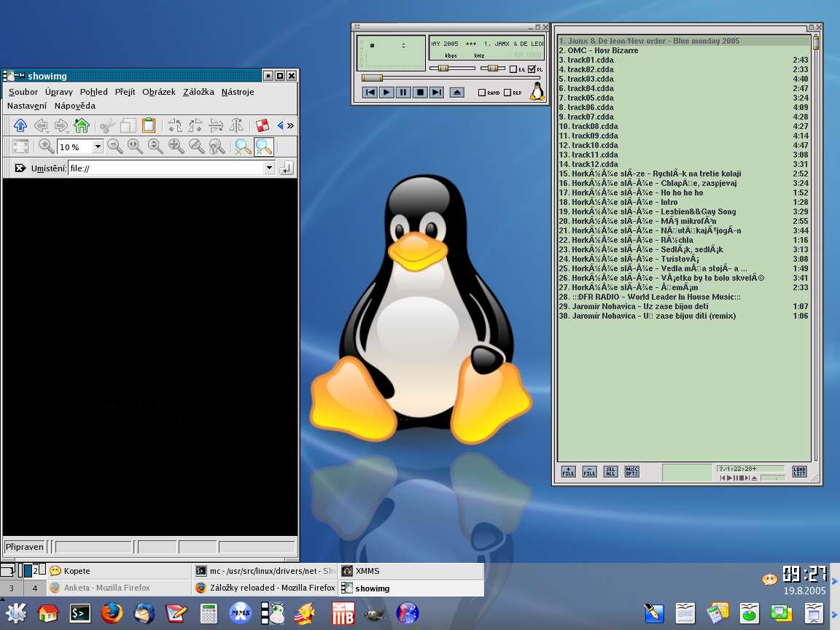Click the zoom lock magnifier icon
This screenshot has width=840, height=630.
tap(217, 147)
